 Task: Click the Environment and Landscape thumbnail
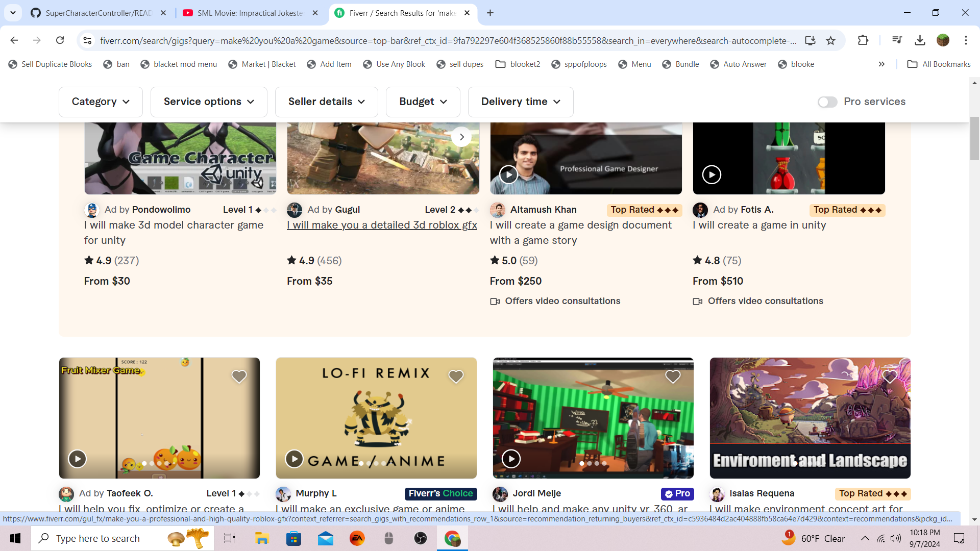tap(810, 418)
